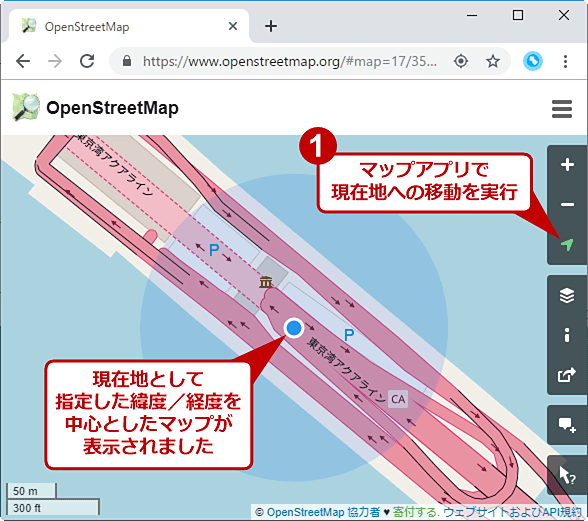Click the 50 m scale label
This screenshot has height=521, width=588.
pos(25,491)
